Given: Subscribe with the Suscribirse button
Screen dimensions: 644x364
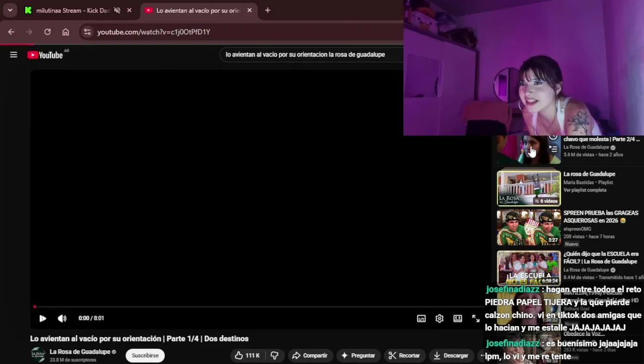Looking at the screenshot, I should [x=145, y=355].
